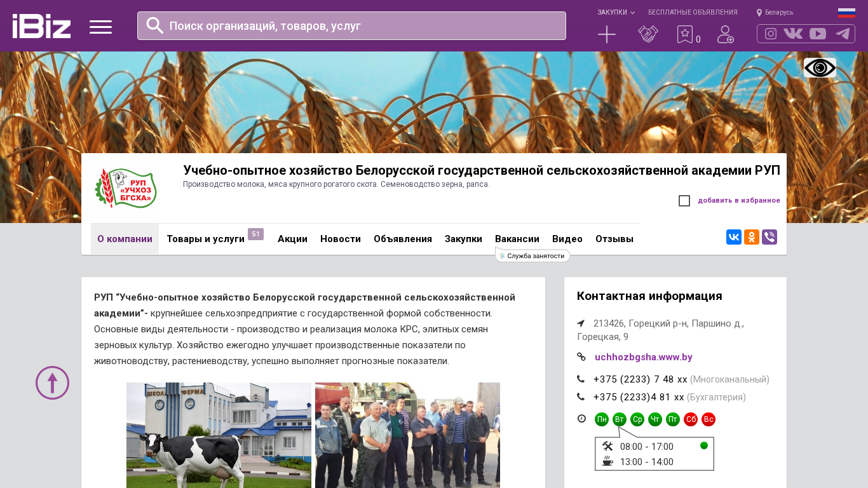Open the hamburger menu icon

[100, 27]
